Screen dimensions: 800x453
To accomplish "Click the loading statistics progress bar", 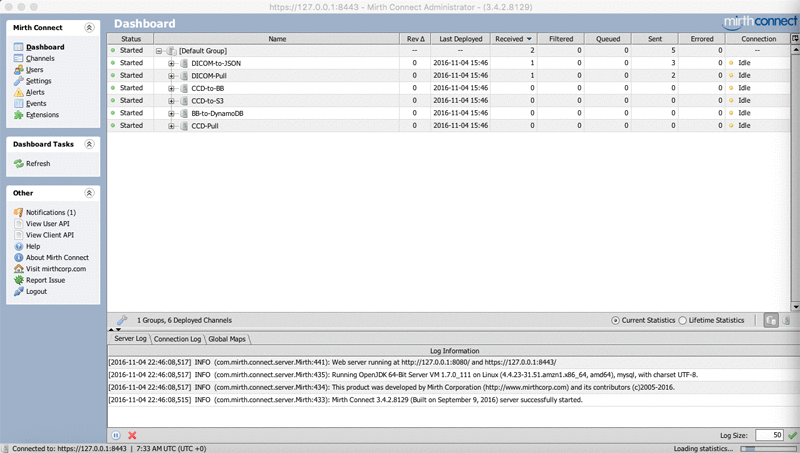I will tap(768, 448).
